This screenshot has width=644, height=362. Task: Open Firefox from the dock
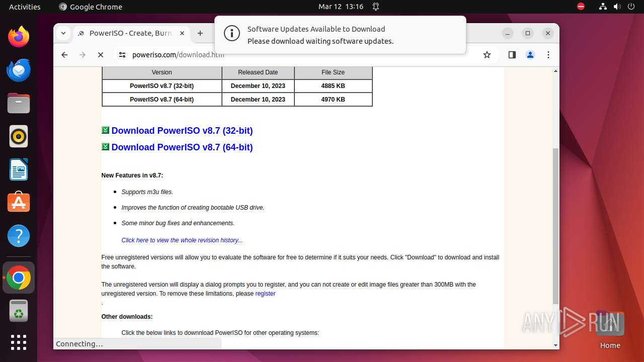(19, 37)
